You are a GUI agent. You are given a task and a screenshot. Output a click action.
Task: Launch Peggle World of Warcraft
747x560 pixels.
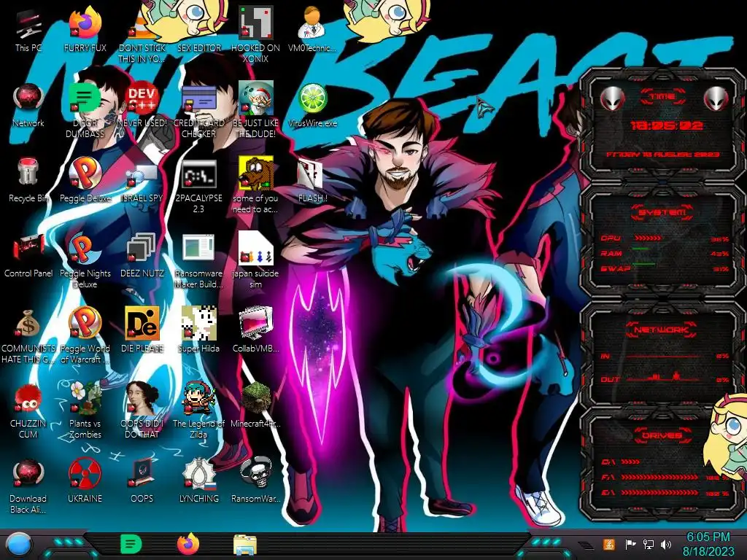point(85,323)
